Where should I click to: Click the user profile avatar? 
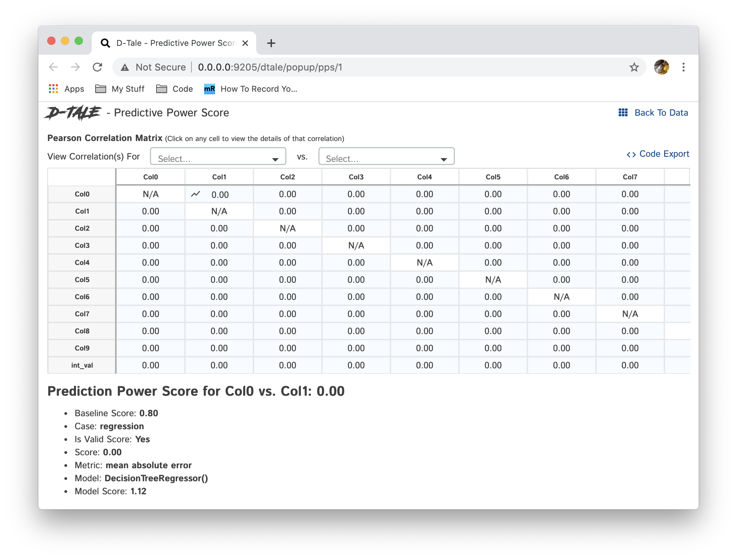coord(661,67)
